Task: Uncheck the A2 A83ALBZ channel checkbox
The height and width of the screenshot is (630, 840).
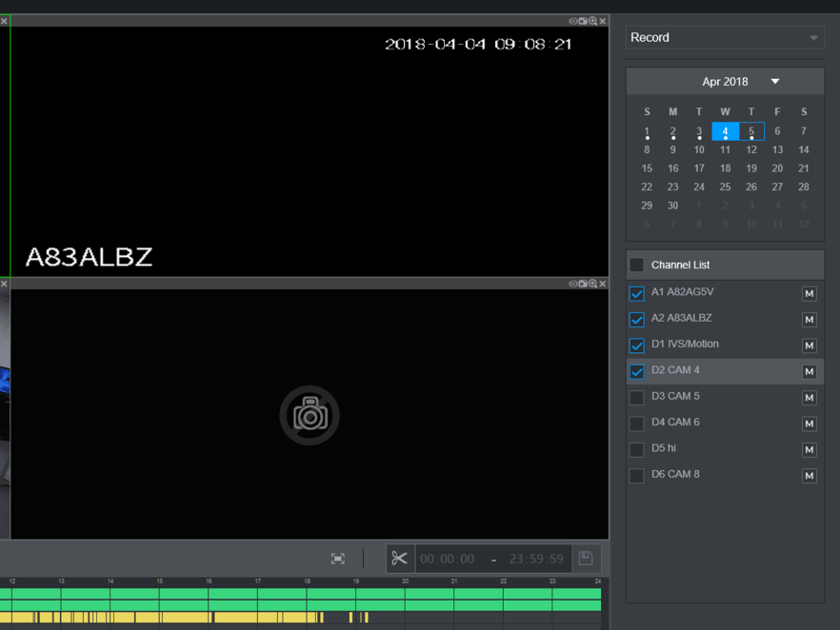Action: pos(637,320)
